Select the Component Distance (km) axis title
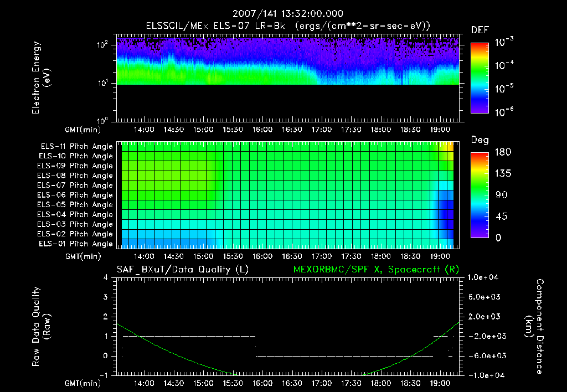 [x=534, y=327]
